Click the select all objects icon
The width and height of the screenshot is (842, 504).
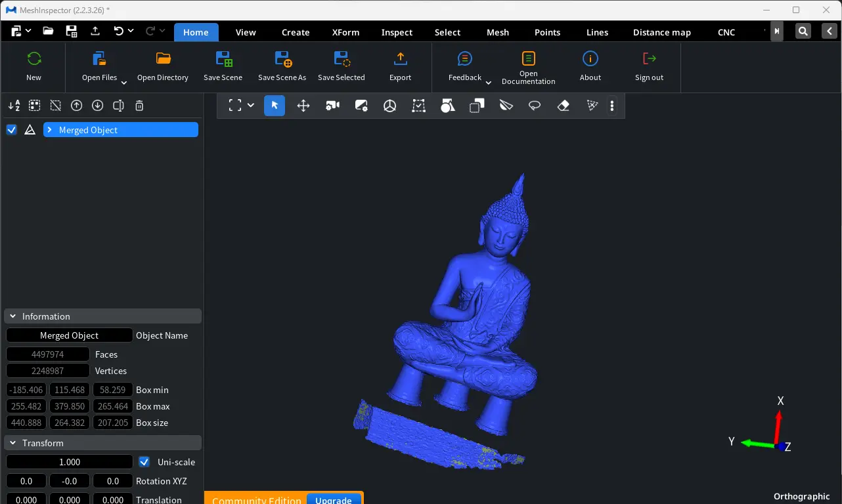tap(35, 106)
